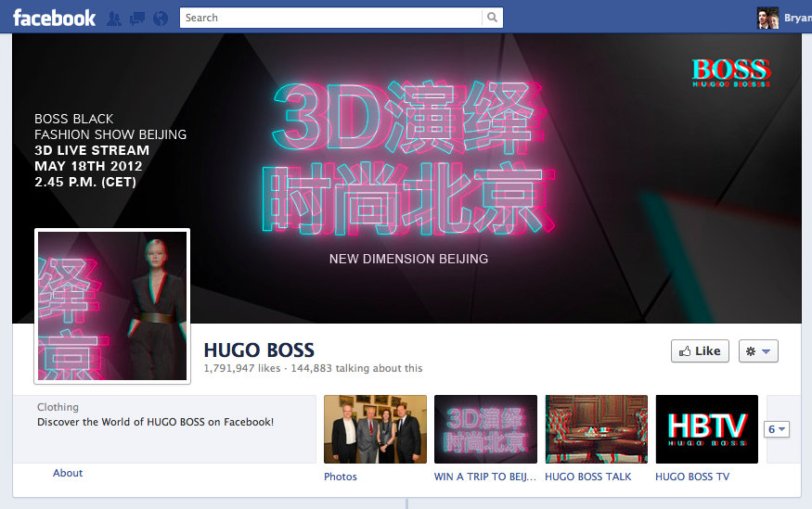
Task: Click the HUGO BOSS TV label
Action: coord(692,477)
